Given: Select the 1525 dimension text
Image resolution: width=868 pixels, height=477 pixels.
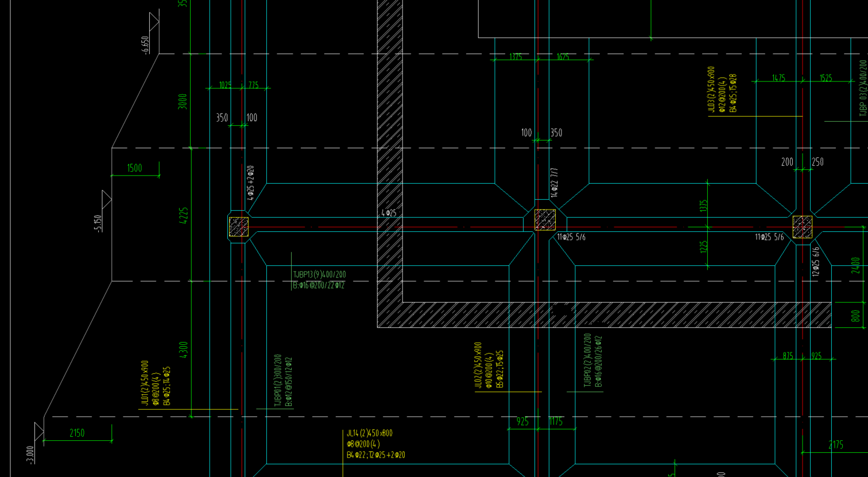Looking at the screenshot, I should point(826,78).
